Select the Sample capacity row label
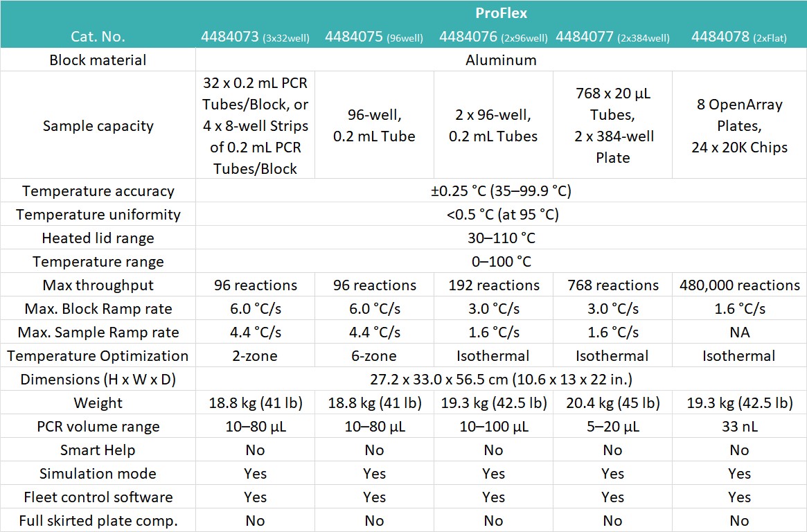The width and height of the screenshot is (807, 532). click(98, 126)
